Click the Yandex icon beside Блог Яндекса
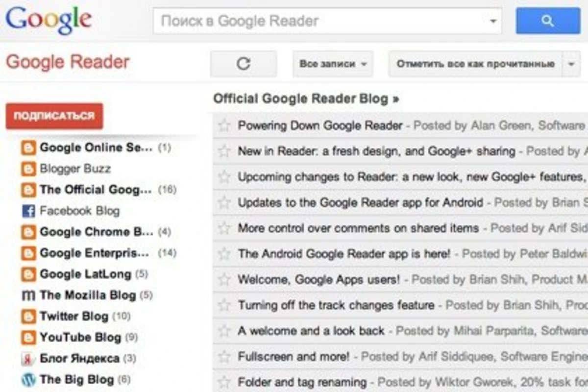588x392 pixels. click(x=28, y=359)
